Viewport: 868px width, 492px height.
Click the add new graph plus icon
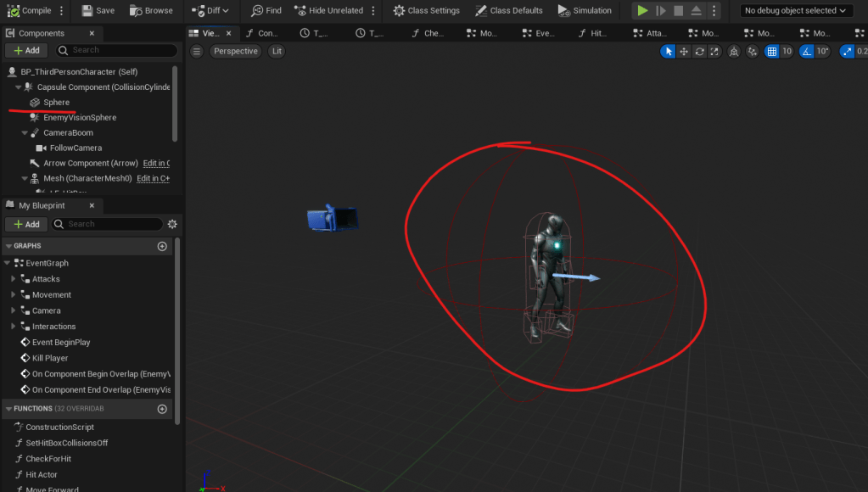(162, 246)
